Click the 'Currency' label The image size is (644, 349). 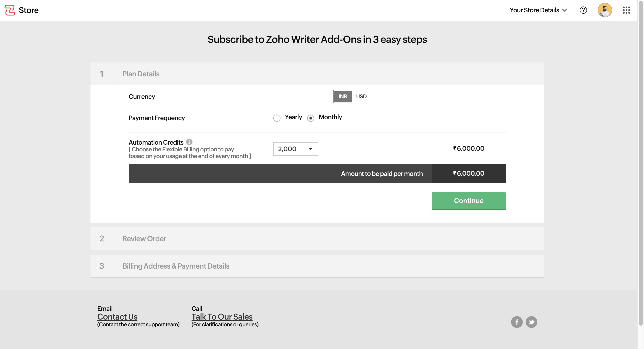[142, 97]
